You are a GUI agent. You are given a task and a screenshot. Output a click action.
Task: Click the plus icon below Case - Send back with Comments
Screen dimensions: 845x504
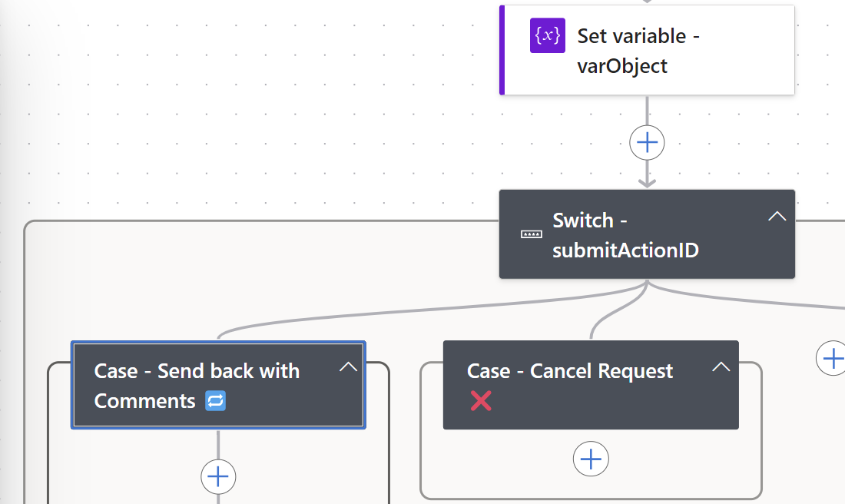(218, 476)
